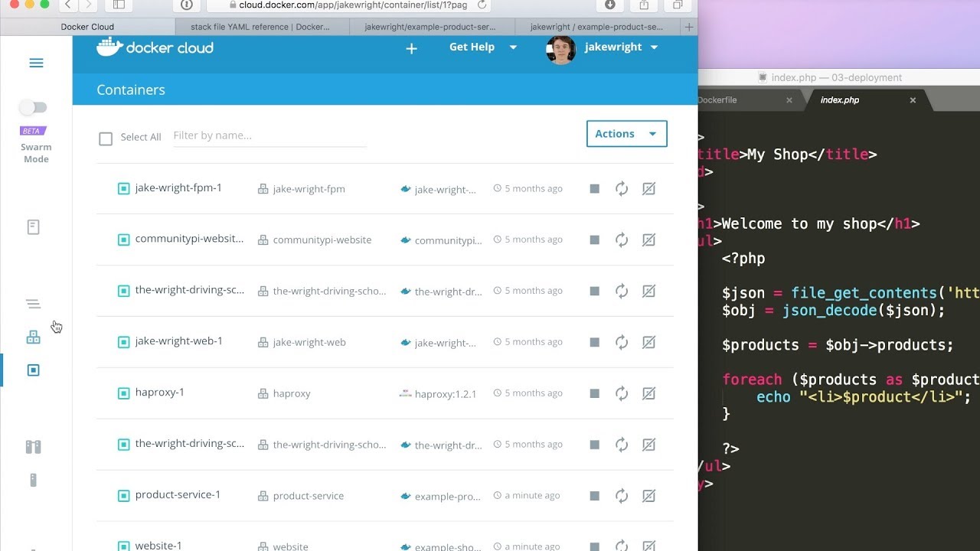Select the jake-wright-web-1 container checkbox

click(x=123, y=342)
